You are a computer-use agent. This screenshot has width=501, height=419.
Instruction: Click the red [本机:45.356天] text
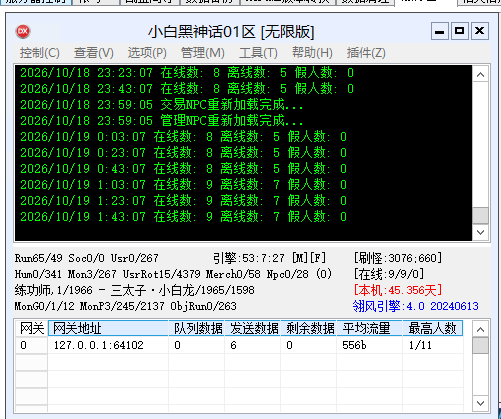pyautogui.click(x=398, y=290)
